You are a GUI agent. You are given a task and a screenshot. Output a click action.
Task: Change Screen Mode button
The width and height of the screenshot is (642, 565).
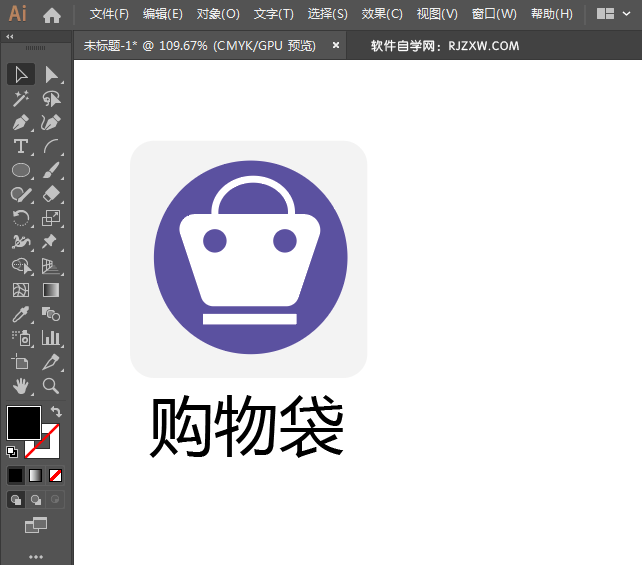coord(36,525)
